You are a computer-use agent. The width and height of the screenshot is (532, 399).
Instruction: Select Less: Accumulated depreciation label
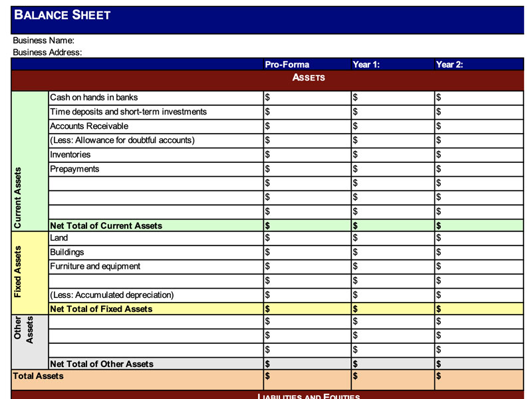(x=112, y=295)
